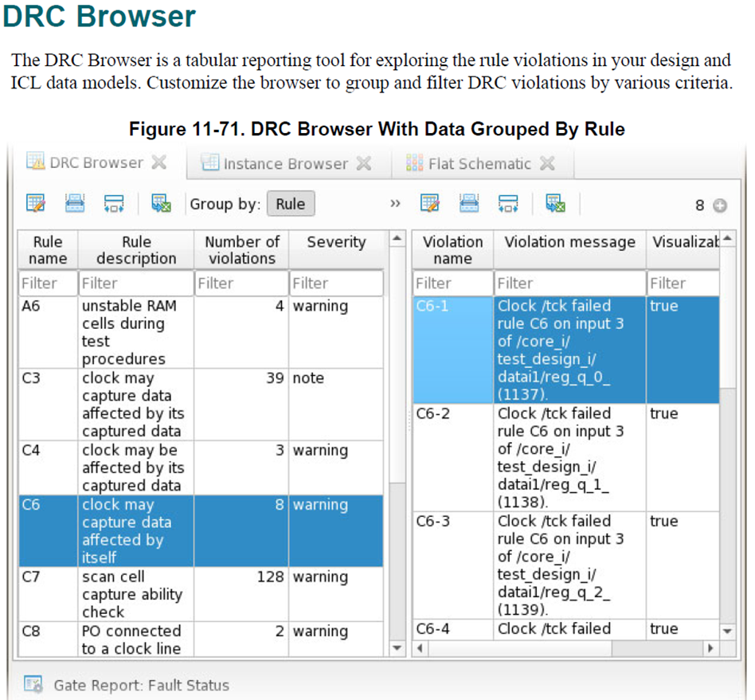Sort by the Violation name column header
This screenshot has height=700, width=755.
click(453, 250)
